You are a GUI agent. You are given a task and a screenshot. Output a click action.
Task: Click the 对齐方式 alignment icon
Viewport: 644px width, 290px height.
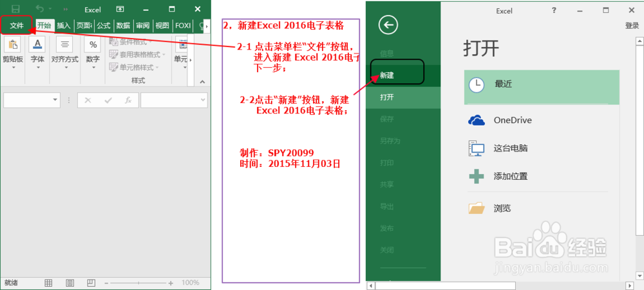[64, 44]
